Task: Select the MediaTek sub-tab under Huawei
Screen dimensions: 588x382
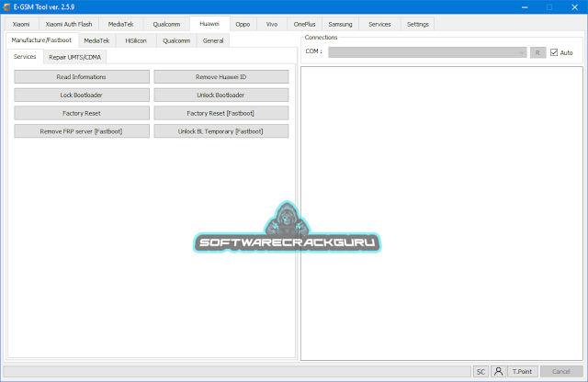Action: (96, 40)
